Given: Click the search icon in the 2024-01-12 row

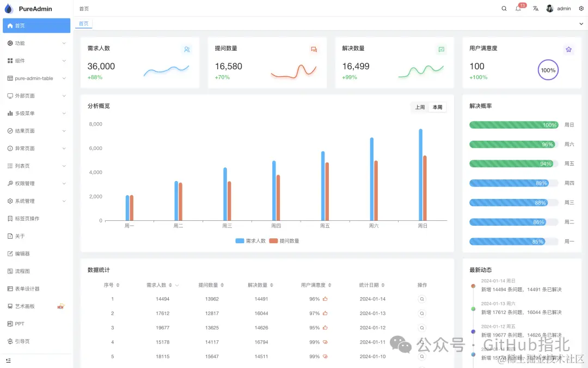Looking at the screenshot, I should click(x=422, y=328).
